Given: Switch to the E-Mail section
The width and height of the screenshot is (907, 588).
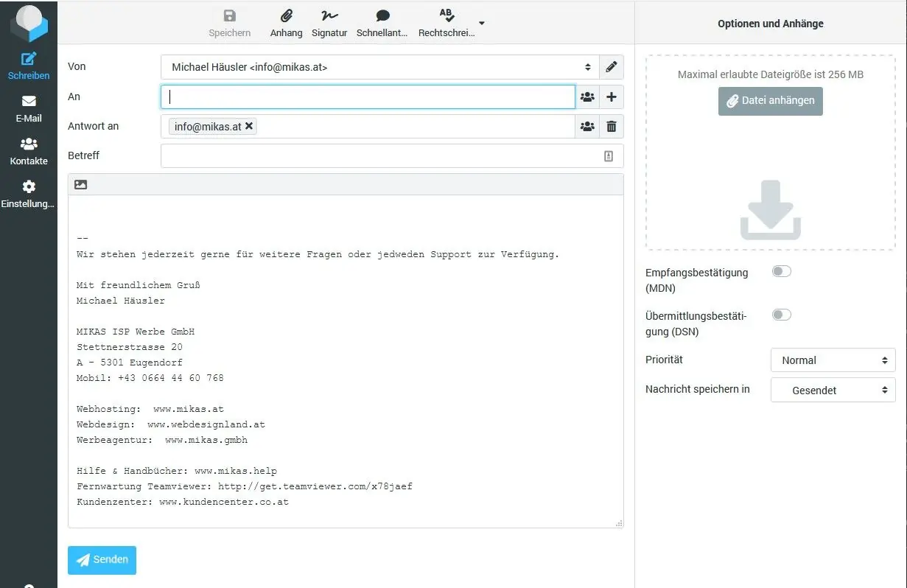Looking at the screenshot, I should coord(28,108).
